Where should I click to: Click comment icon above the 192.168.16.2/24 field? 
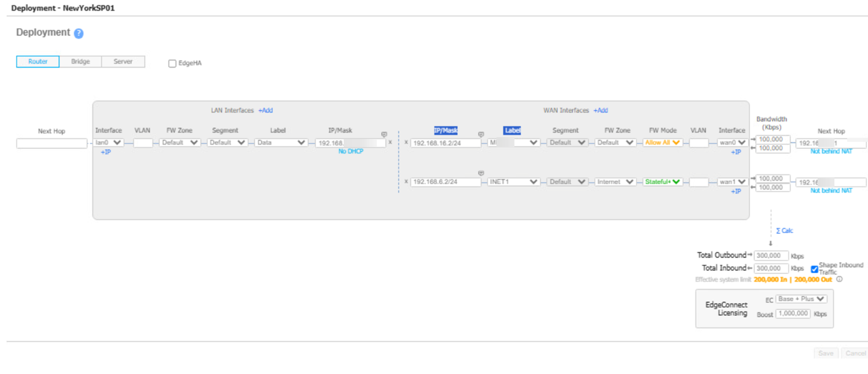pos(481,134)
